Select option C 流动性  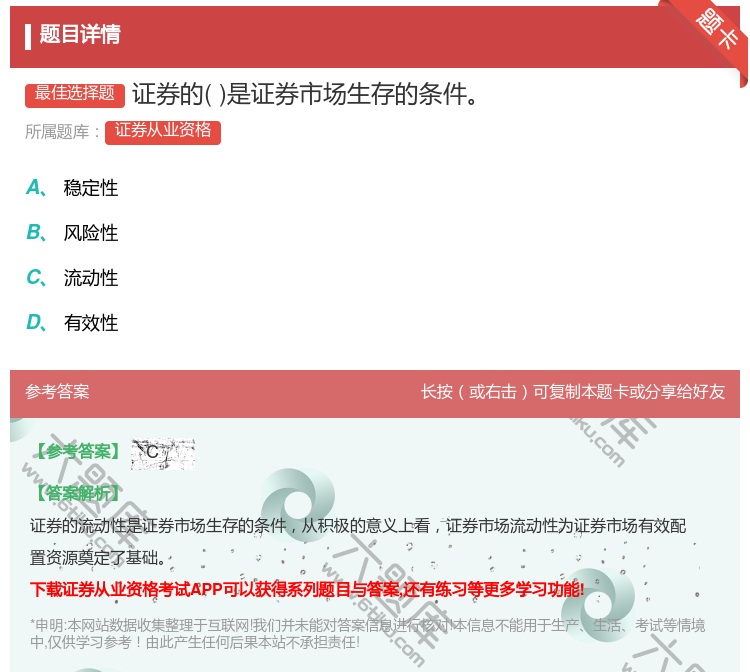tap(72, 277)
